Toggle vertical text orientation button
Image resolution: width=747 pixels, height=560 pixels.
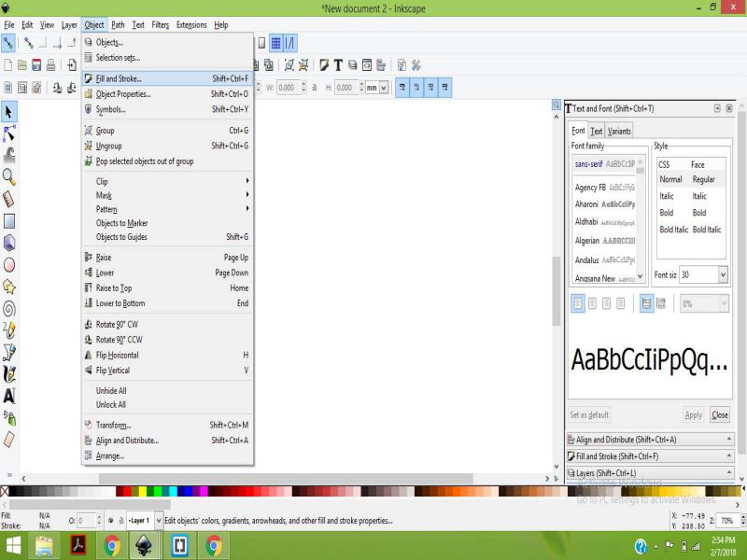(661, 303)
